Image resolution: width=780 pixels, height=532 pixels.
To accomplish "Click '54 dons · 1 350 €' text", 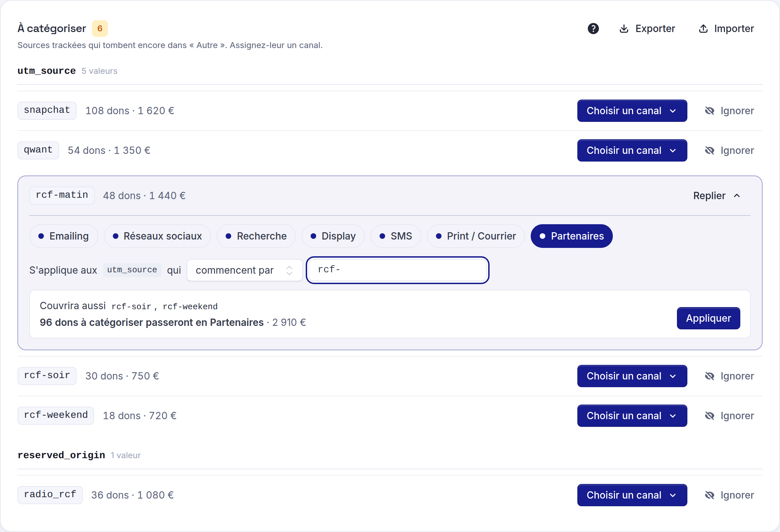I will click(x=109, y=150).
